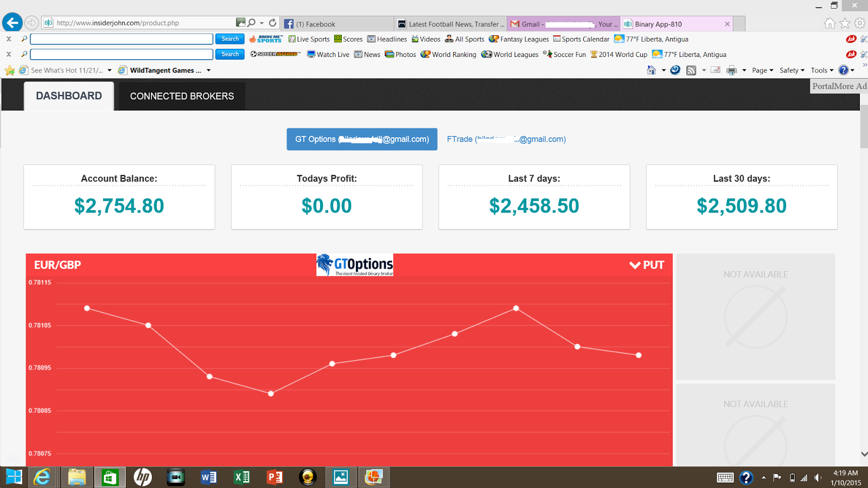Image resolution: width=868 pixels, height=488 pixels.
Task: Open the World Ranking toolbar link
Action: (x=449, y=54)
